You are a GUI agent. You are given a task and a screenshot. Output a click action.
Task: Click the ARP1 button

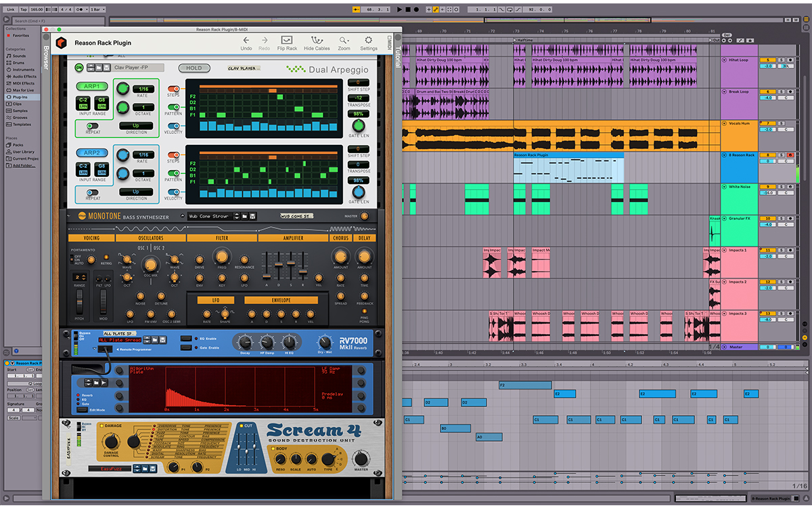[92, 87]
